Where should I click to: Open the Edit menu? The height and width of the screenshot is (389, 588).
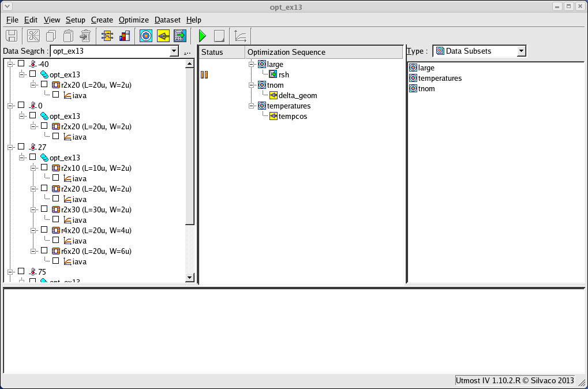pyautogui.click(x=31, y=20)
